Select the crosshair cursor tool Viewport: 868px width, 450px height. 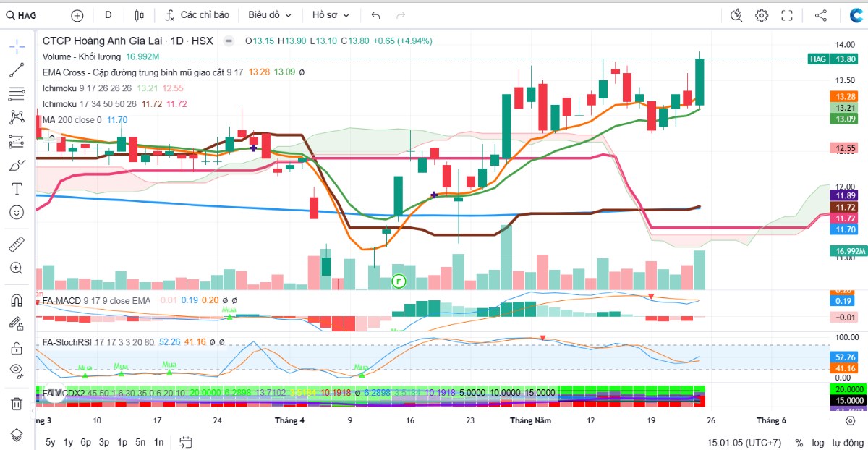coord(17,46)
